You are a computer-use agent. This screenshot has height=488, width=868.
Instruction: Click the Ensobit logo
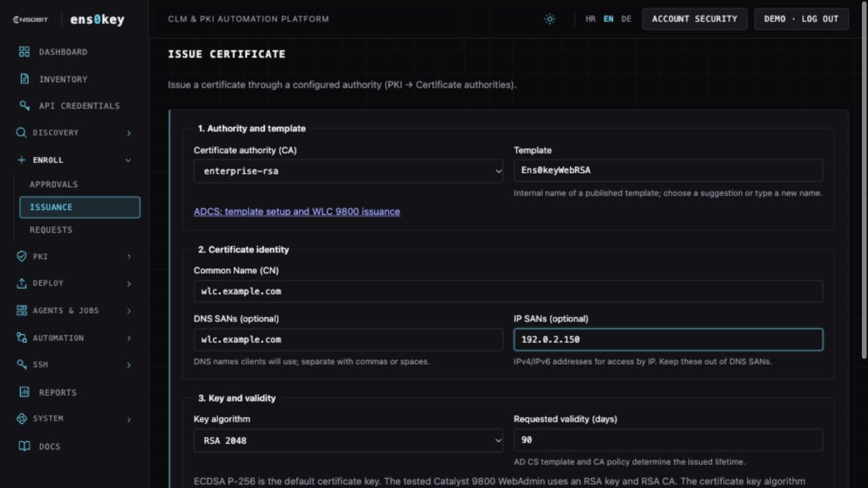(31, 20)
